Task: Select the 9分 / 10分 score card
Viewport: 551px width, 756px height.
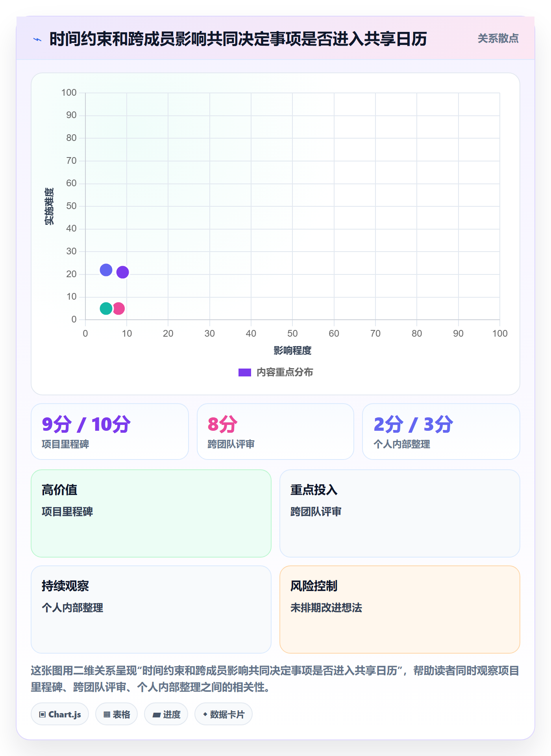Action: point(110,432)
